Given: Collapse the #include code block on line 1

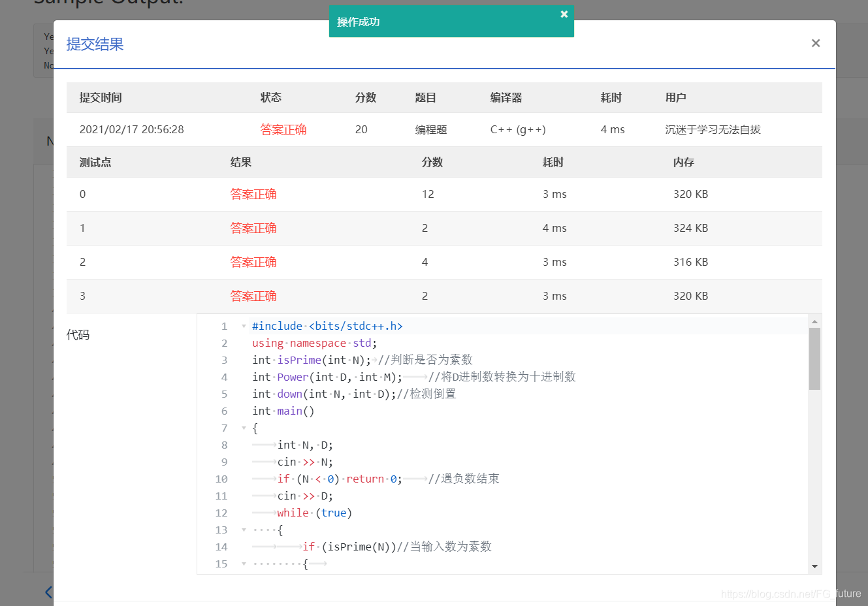Looking at the screenshot, I should click(x=244, y=326).
